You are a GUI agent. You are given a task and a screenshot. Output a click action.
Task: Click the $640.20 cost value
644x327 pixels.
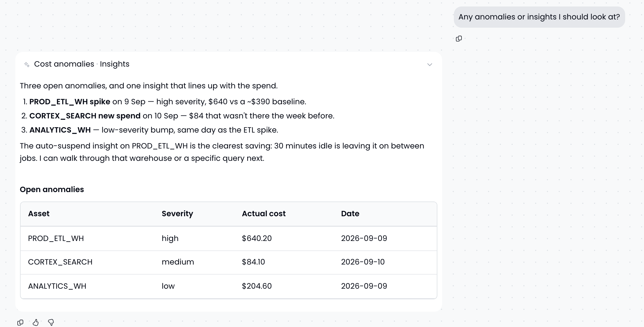pyautogui.click(x=257, y=238)
